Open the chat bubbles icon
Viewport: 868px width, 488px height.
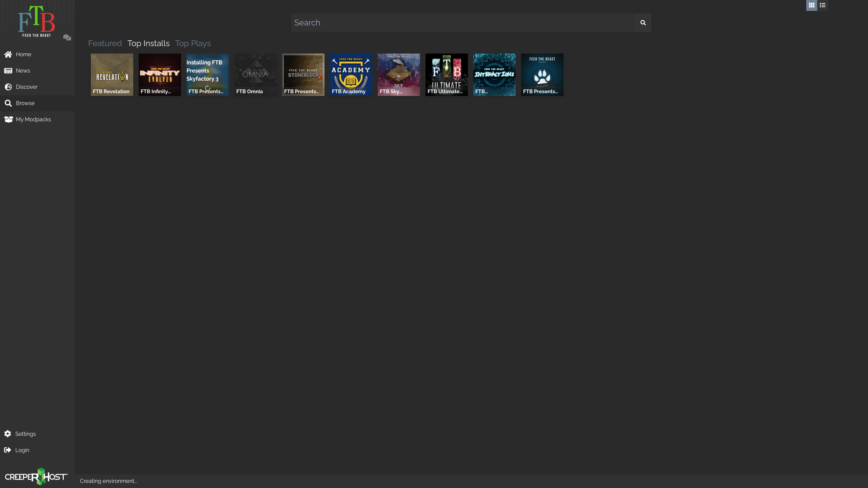point(67,38)
